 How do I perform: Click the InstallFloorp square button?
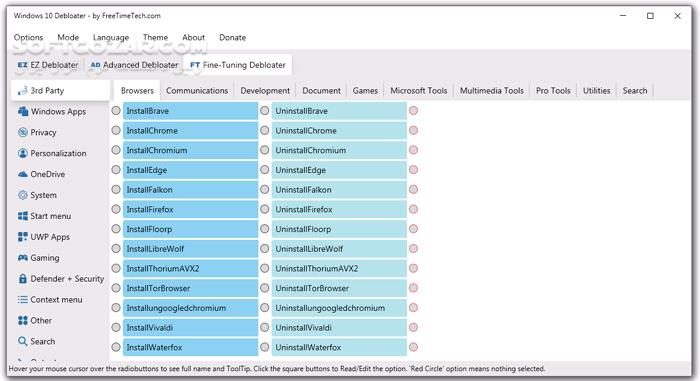(x=191, y=229)
